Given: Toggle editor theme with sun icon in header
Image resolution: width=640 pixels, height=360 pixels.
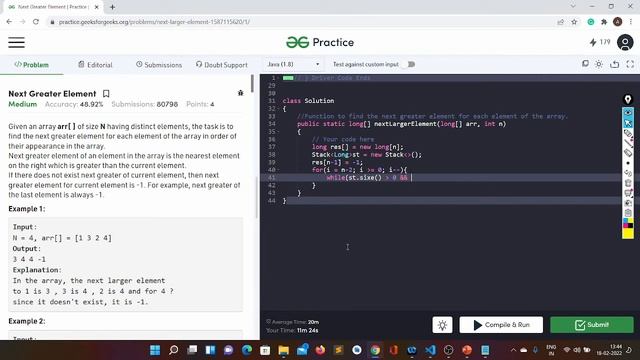Looking at the screenshot, I should tap(599, 64).
